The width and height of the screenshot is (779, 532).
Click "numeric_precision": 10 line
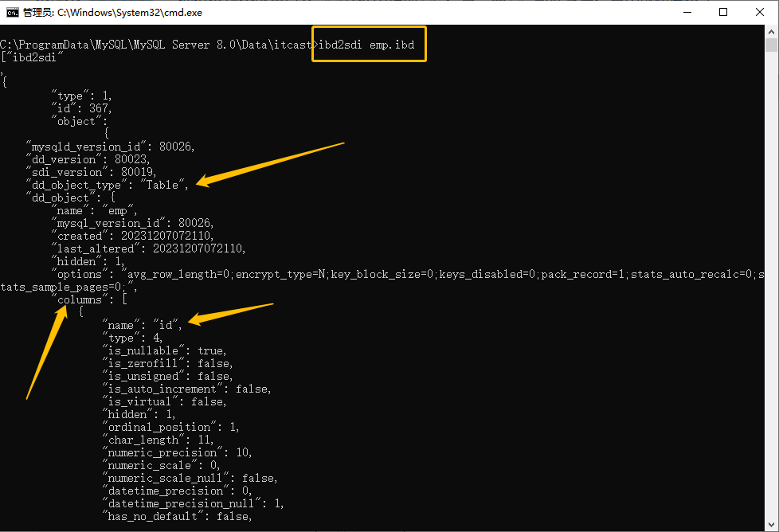click(x=178, y=452)
